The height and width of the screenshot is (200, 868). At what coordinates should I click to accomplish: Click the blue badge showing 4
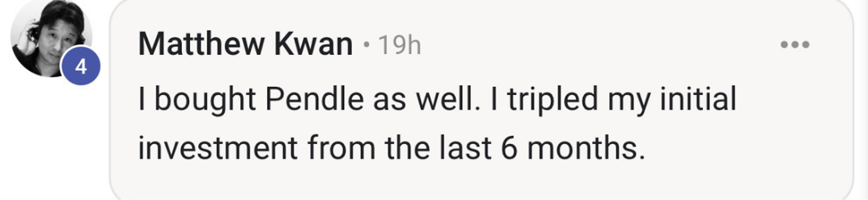pos(81,66)
